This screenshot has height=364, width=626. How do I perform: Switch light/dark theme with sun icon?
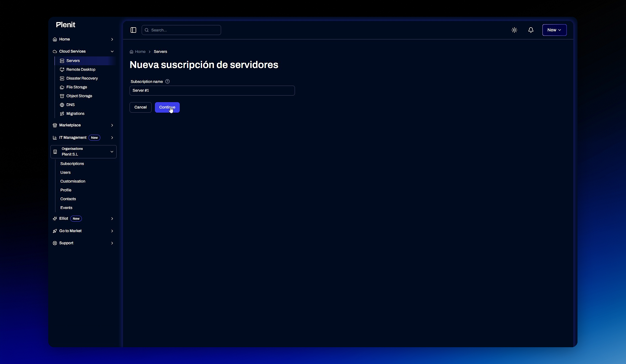[x=514, y=30]
